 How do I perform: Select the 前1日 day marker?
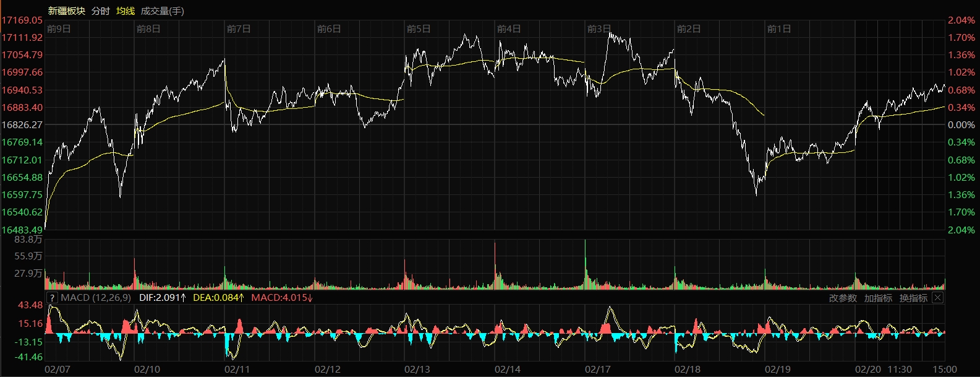tap(779, 29)
